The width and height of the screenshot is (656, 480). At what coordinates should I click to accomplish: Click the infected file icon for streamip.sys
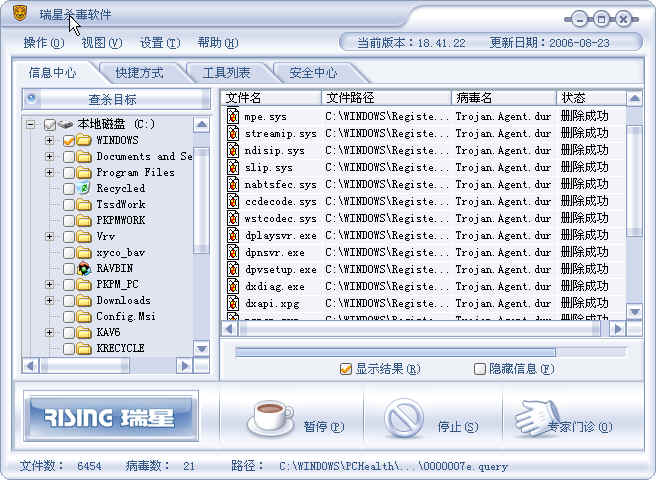233,133
